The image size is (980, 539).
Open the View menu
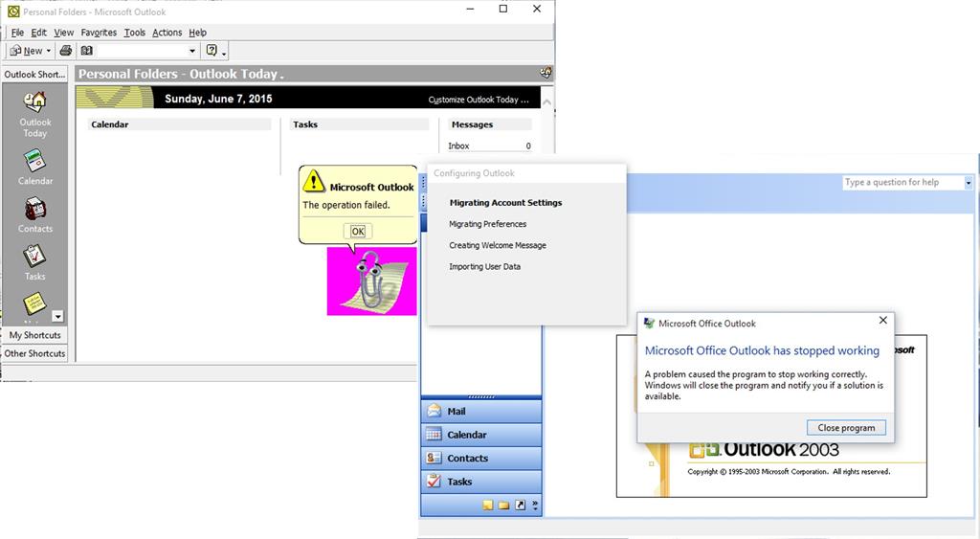pyautogui.click(x=64, y=33)
